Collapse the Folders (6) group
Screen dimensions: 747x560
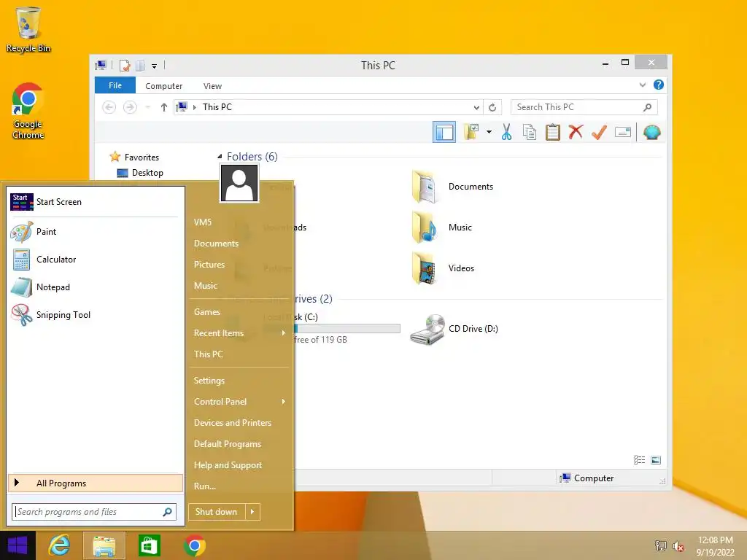pos(220,156)
